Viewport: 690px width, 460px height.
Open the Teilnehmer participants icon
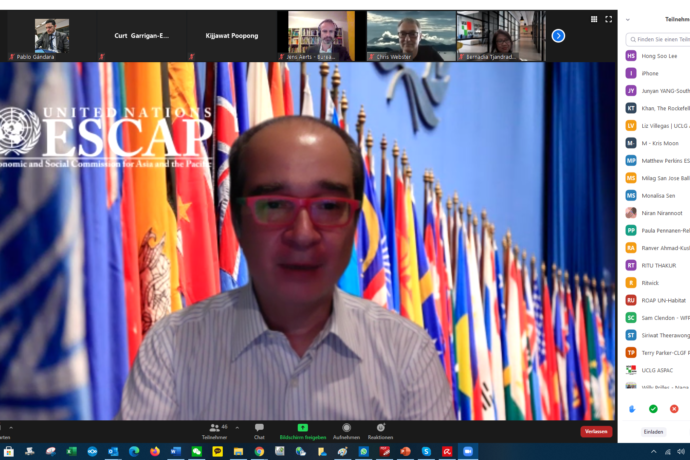point(214,427)
